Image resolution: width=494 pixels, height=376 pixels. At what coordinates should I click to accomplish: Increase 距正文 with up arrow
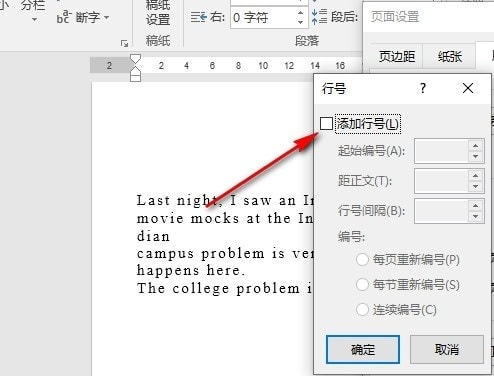pyautogui.click(x=476, y=175)
